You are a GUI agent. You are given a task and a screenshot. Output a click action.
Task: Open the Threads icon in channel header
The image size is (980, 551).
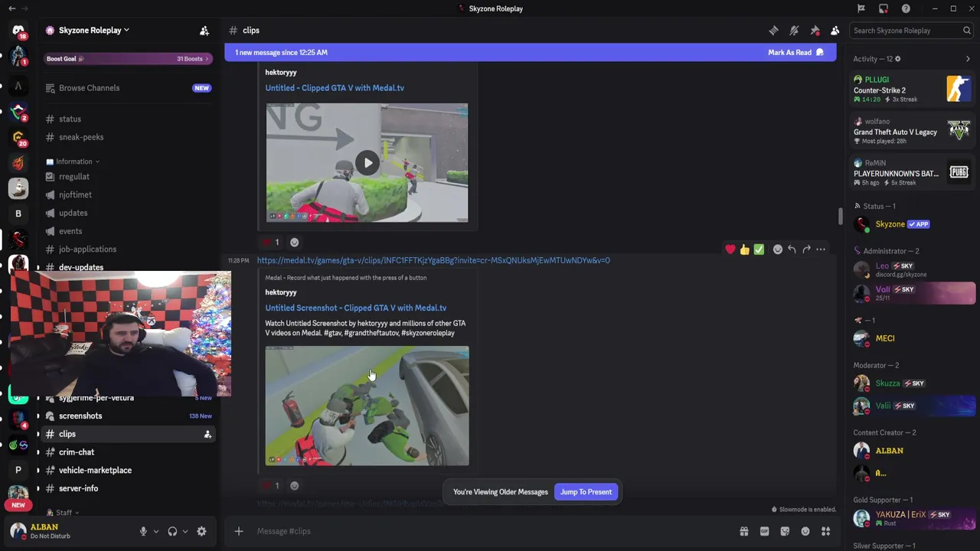[773, 31]
